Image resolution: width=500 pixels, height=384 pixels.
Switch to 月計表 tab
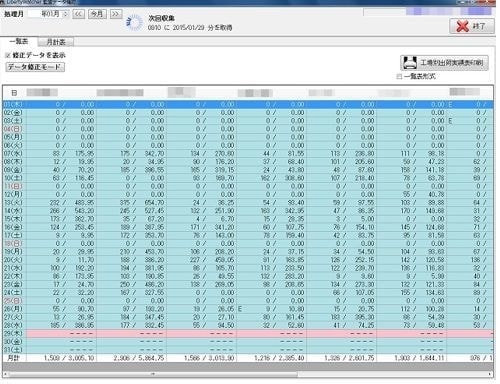pos(56,42)
